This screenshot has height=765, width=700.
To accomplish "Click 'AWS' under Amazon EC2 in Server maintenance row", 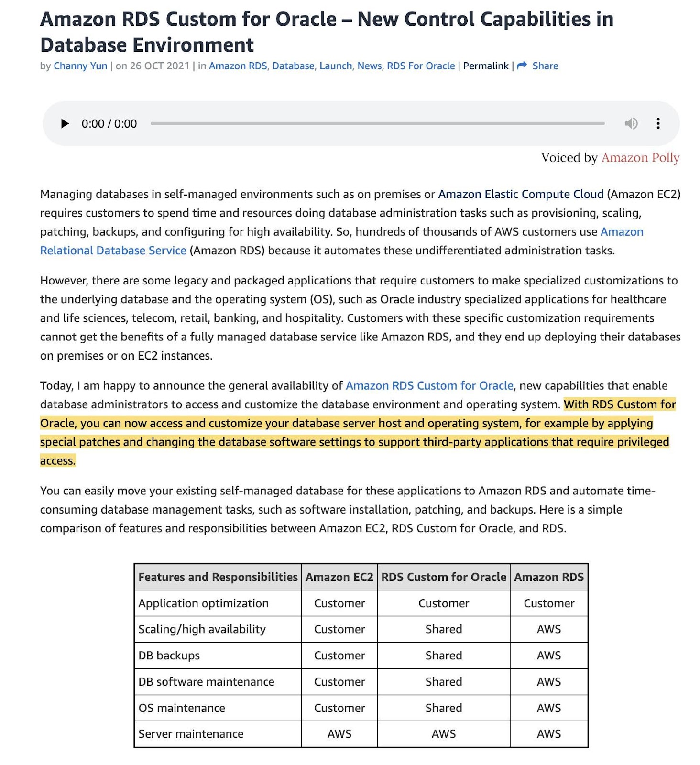I will pos(339,734).
